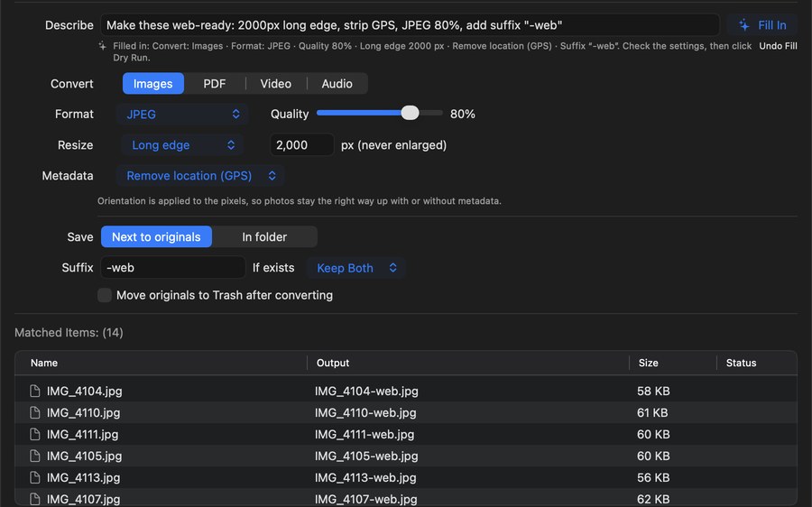Click file icon for IMG_4105.jpg
Viewport: 812px width, 507px height.
coord(34,456)
